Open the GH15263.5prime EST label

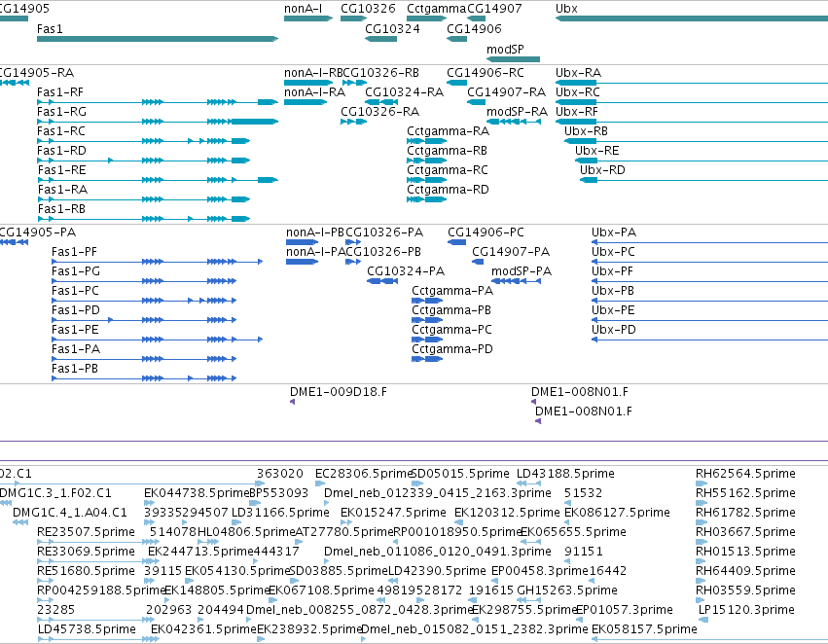point(567,590)
